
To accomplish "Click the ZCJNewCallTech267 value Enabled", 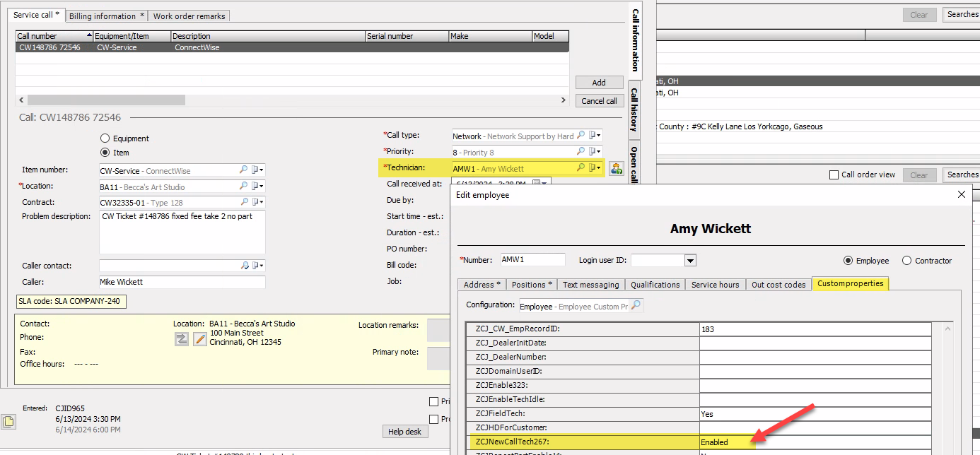I will [x=815, y=442].
